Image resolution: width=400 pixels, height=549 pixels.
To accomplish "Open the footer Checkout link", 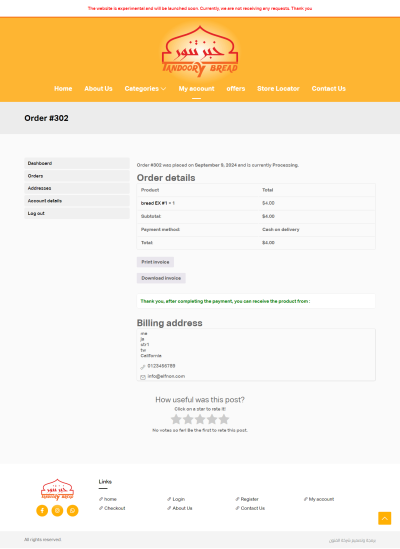I will point(112,508).
